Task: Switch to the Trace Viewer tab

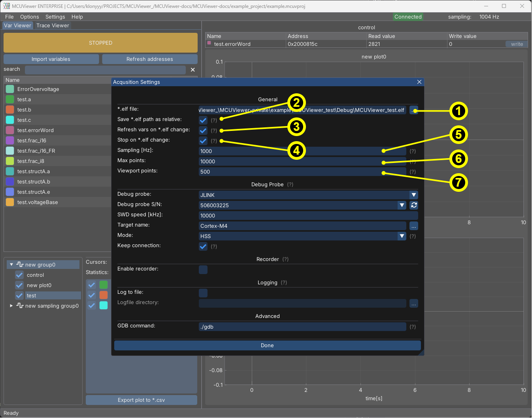Action: (x=53, y=25)
